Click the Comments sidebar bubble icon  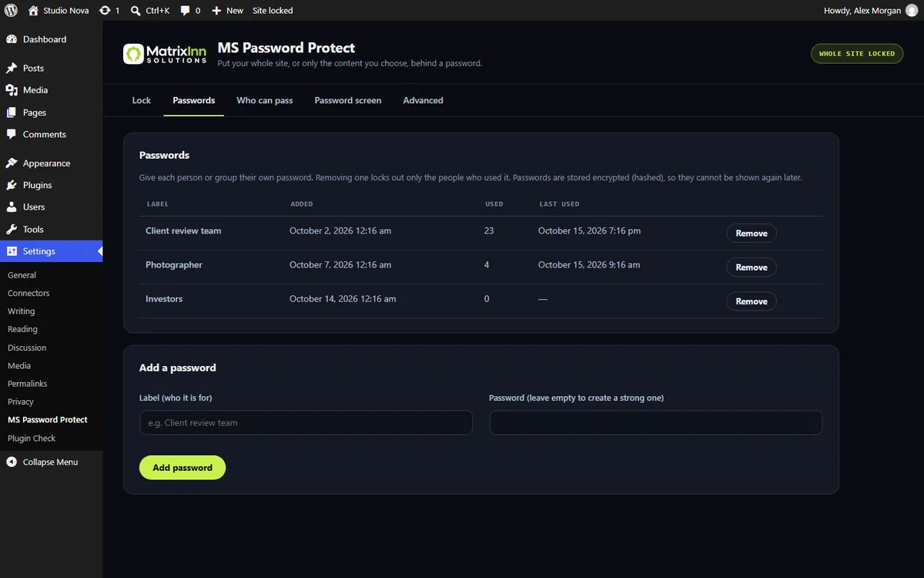coord(12,134)
